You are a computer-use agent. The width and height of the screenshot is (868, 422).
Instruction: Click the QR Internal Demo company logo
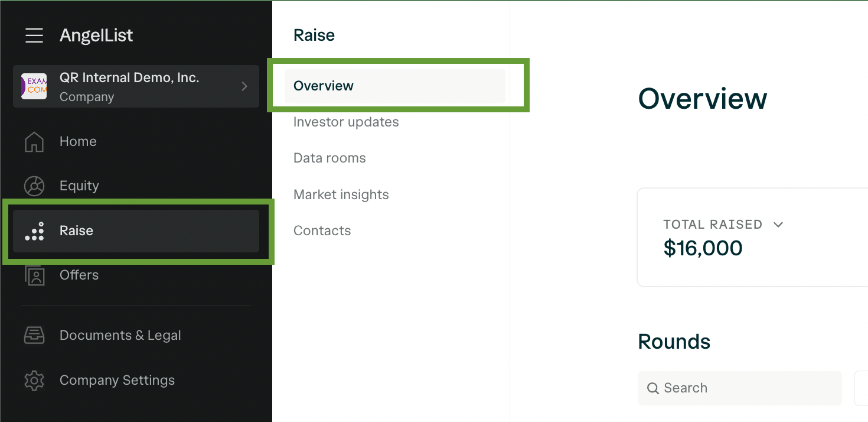tap(34, 86)
